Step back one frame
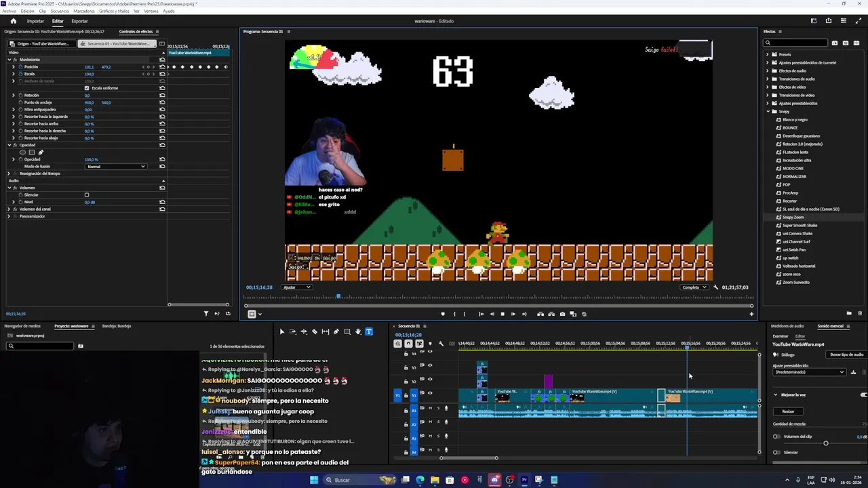Viewport: 868px width, 488px height. pos(492,314)
